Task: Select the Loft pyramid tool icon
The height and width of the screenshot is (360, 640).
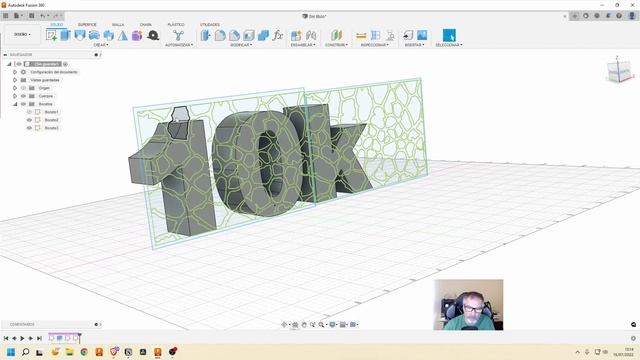Action: pyautogui.click(x=122, y=36)
